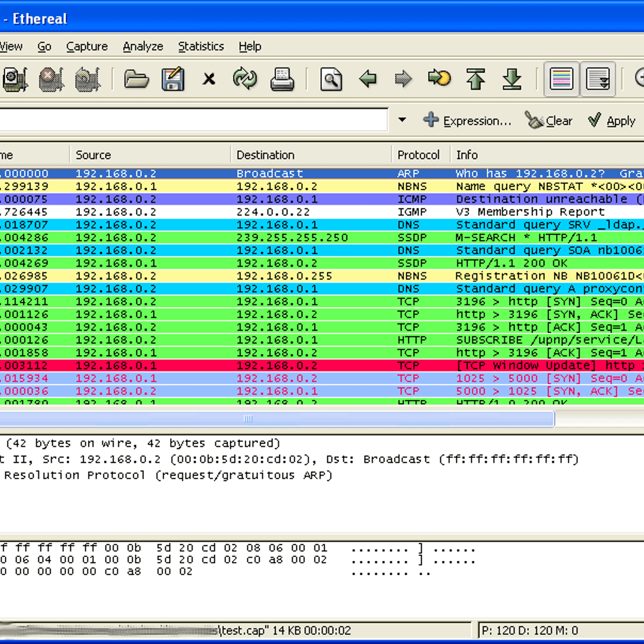Go back to previous packet
Screen dimensions: 644x644
click(368, 79)
